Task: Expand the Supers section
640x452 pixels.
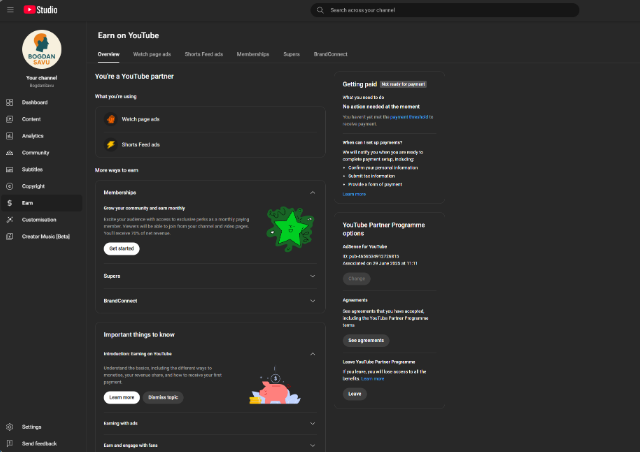Action: (312, 276)
